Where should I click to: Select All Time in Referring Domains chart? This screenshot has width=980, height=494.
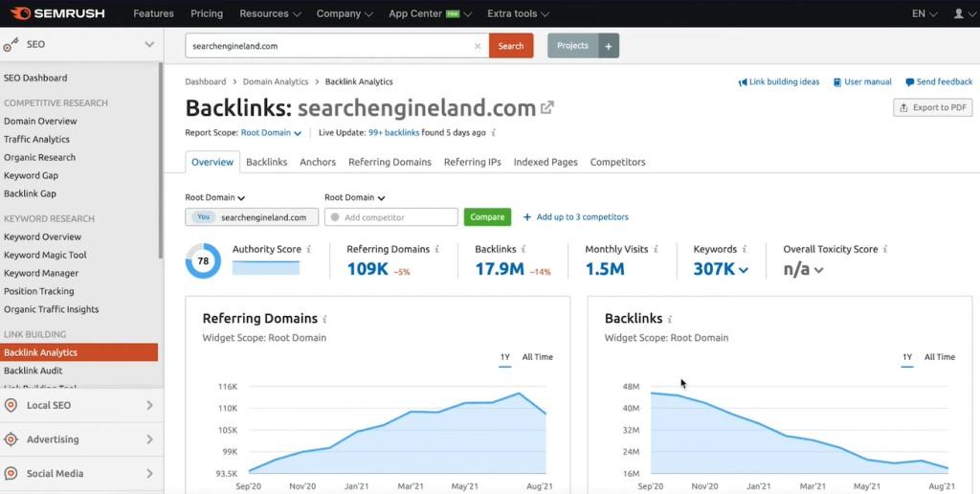538,357
